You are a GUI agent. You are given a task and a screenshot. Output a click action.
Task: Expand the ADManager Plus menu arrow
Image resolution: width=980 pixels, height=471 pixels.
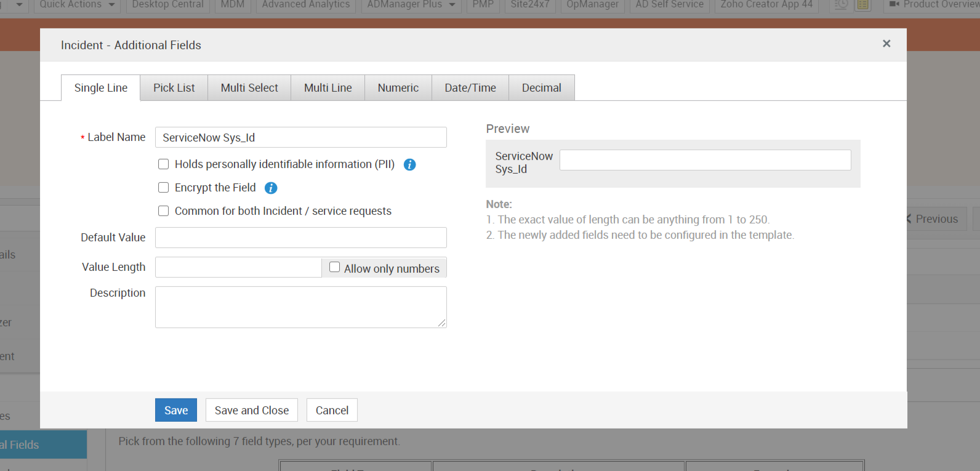452,5
